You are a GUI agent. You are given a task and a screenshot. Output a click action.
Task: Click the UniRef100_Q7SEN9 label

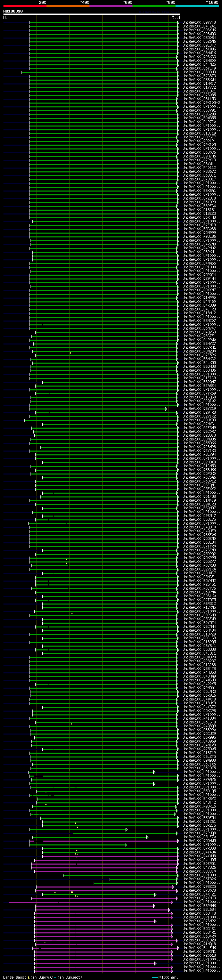tap(199, 550)
